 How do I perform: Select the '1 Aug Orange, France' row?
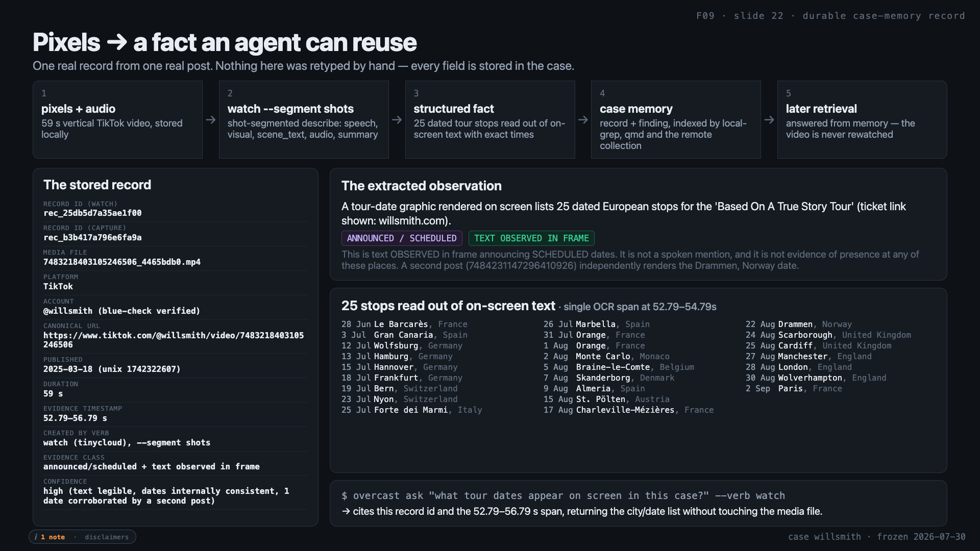[594, 346]
